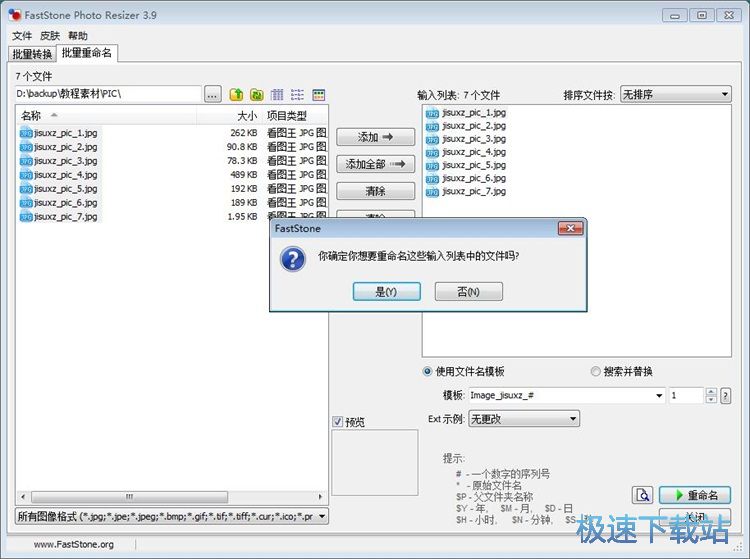This screenshot has width=750, height=559.
Task: Click the 清除 button
Action: (x=375, y=191)
